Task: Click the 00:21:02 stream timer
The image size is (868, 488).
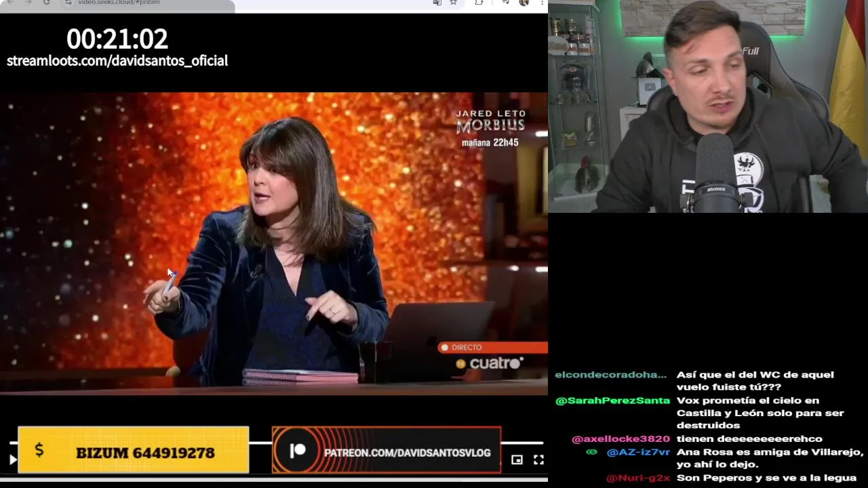Action: pyautogui.click(x=117, y=39)
